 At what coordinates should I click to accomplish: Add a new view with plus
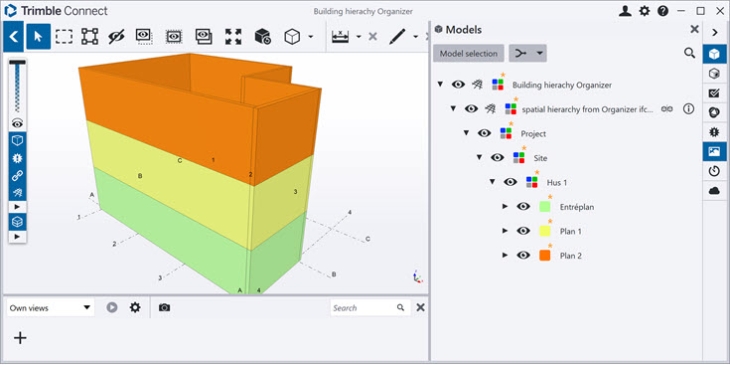[20, 338]
